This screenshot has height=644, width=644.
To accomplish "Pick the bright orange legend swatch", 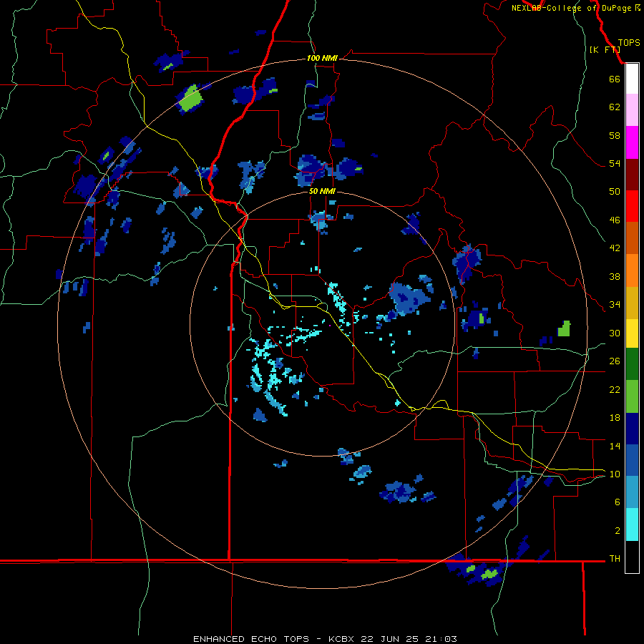I will [x=632, y=270].
